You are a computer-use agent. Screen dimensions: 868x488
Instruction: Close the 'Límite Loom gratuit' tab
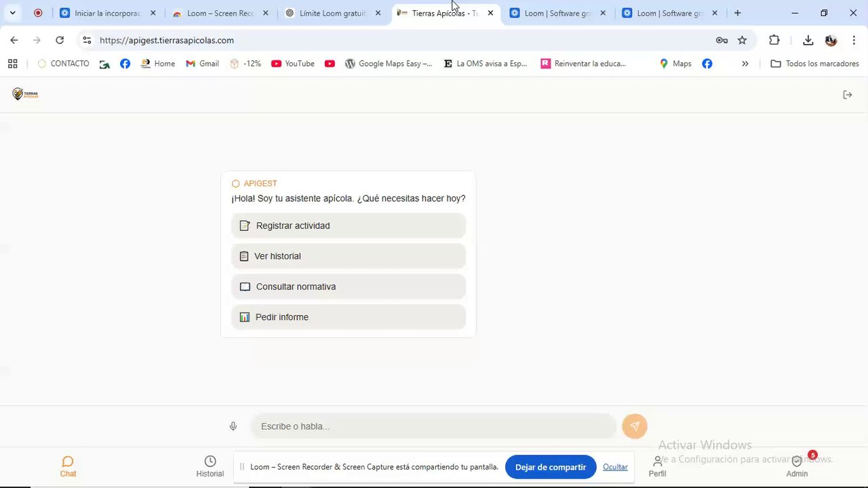point(378,13)
